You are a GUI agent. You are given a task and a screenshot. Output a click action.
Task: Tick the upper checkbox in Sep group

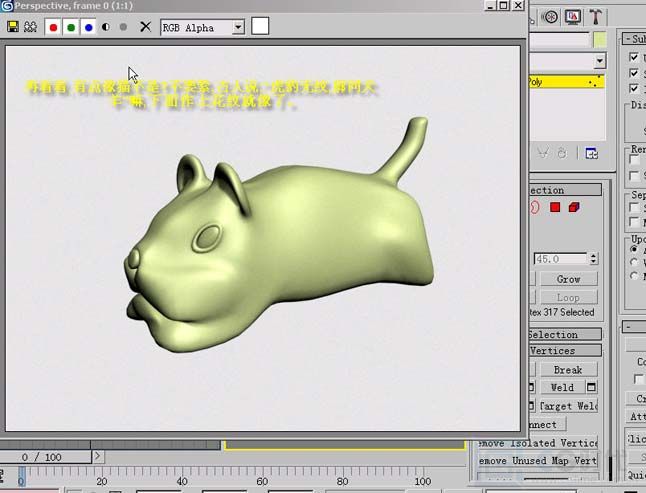click(634, 207)
